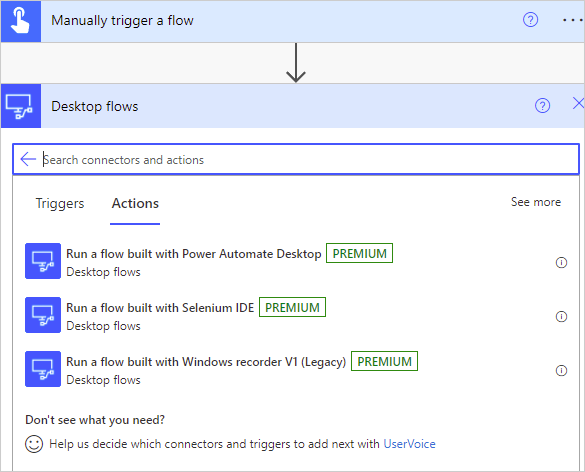Click PREMIUM badge on Windows recorder action

pyautogui.click(x=384, y=361)
